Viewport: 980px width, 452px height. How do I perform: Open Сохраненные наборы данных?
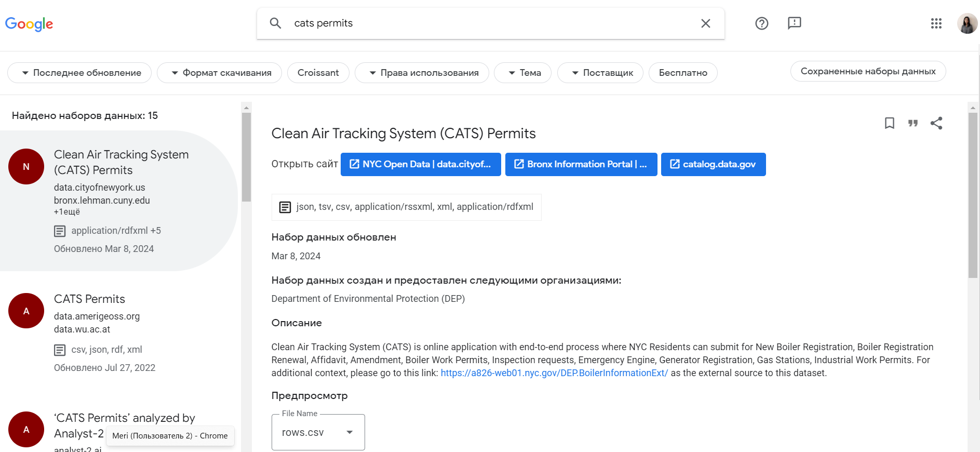(x=868, y=71)
